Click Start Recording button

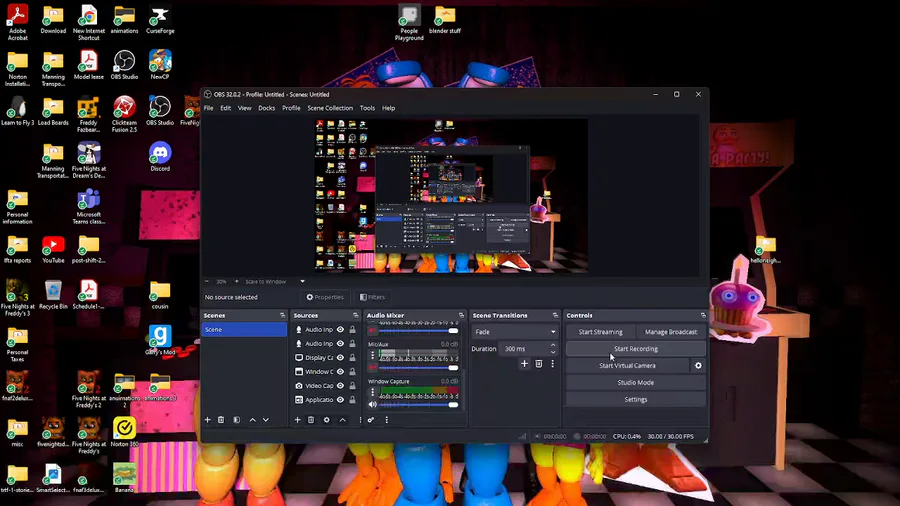pyautogui.click(x=636, y=349)
